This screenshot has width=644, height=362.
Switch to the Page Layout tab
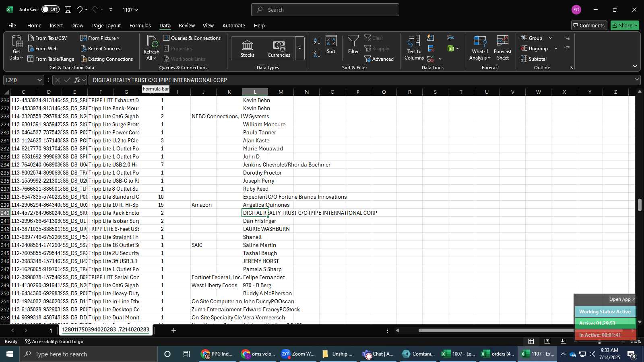[106, 25]
